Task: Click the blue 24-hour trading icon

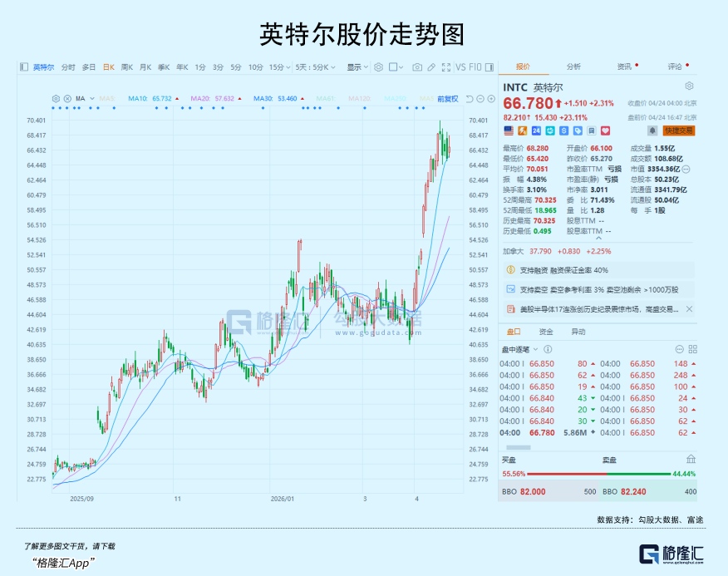Action: coord(536,131)
